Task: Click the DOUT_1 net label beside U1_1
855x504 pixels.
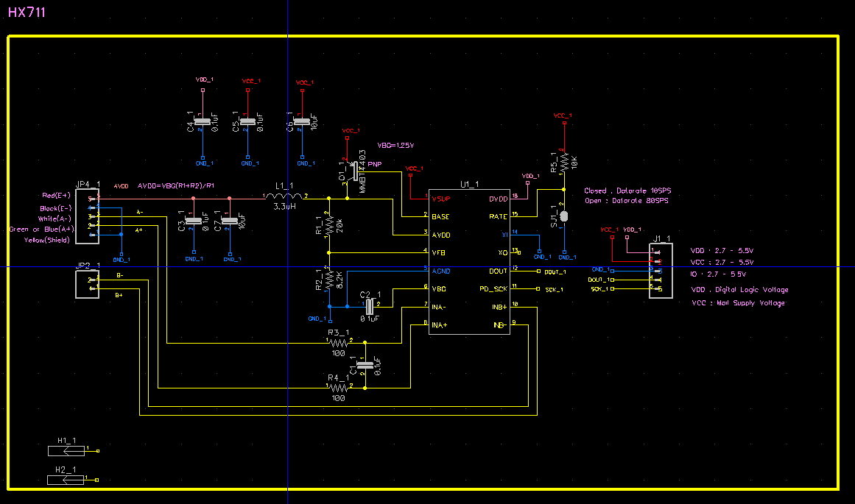Action: pos(555,272)
